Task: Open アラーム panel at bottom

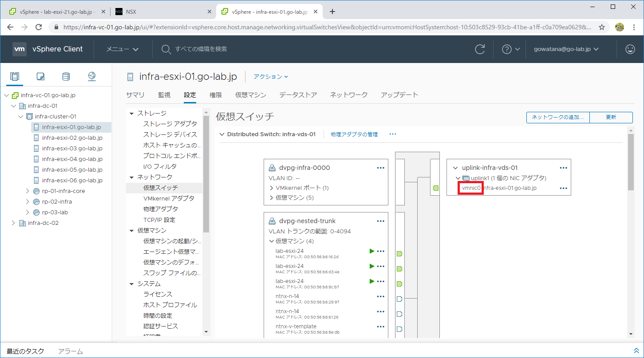Action: coord(71,351)
